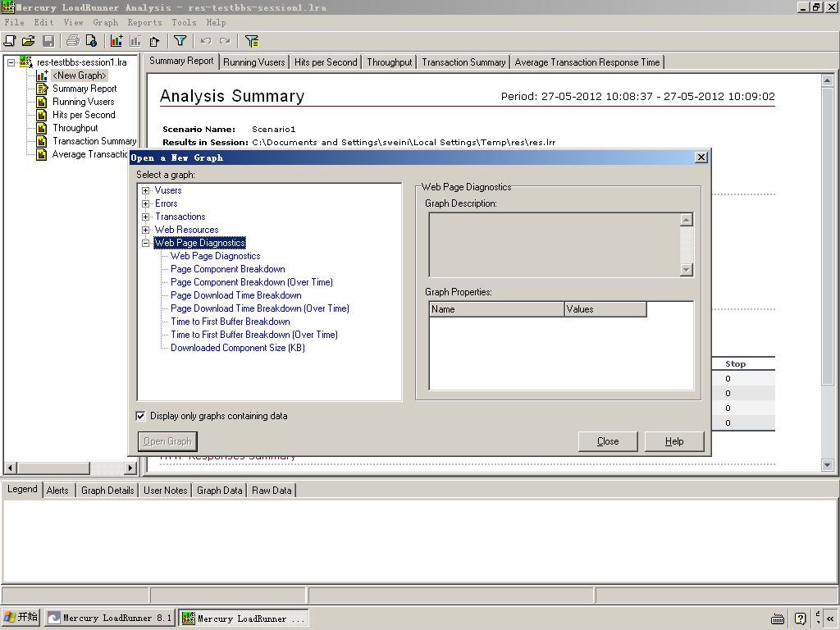Click Graph Description scroll down arrow

point(687,269)
